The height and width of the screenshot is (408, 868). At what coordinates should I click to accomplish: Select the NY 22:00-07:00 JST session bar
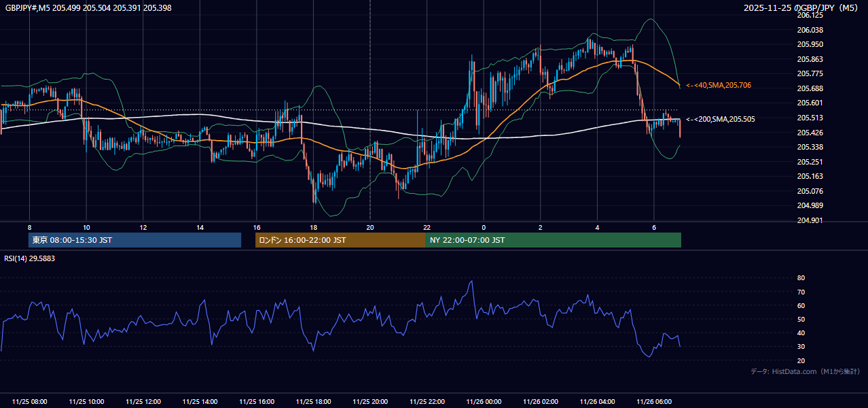[554, 240]
